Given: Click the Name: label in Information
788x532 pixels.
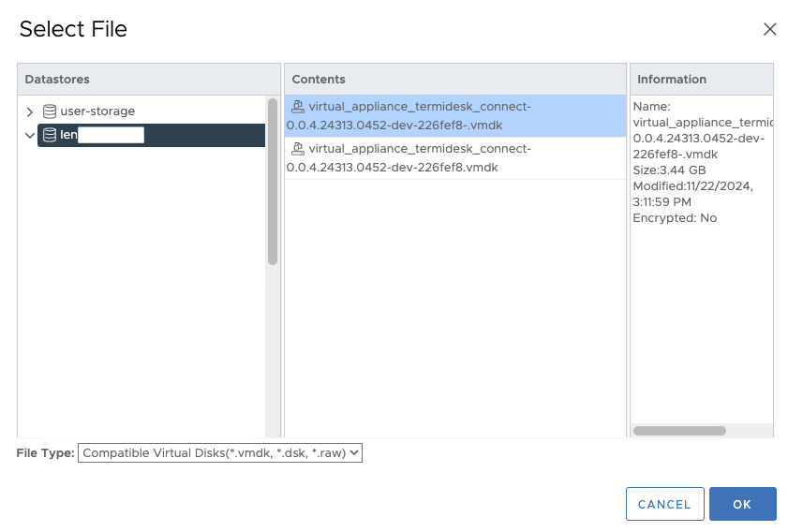Looking at the screenshot, I should pos(651,107).
